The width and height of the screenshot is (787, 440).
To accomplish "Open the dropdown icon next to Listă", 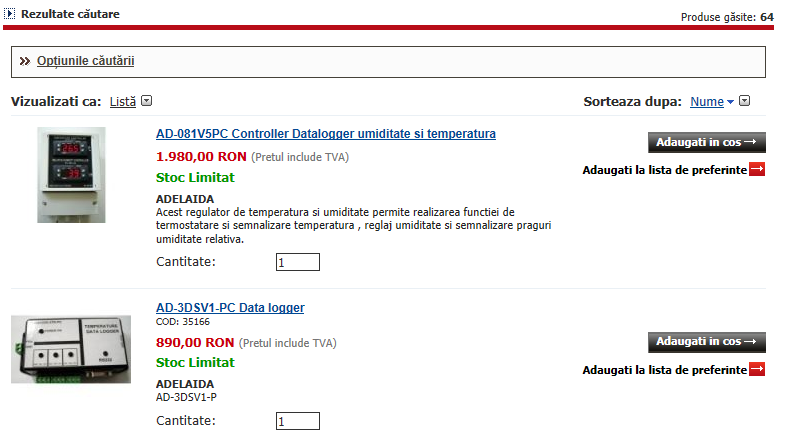I will pyautogui.click(x=146, y=101).
